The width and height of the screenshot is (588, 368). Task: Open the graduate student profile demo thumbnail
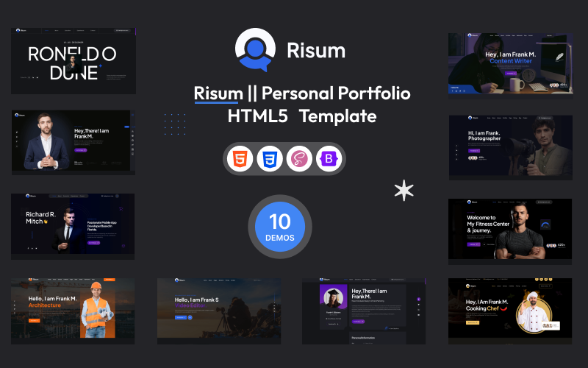click(364, 311)
